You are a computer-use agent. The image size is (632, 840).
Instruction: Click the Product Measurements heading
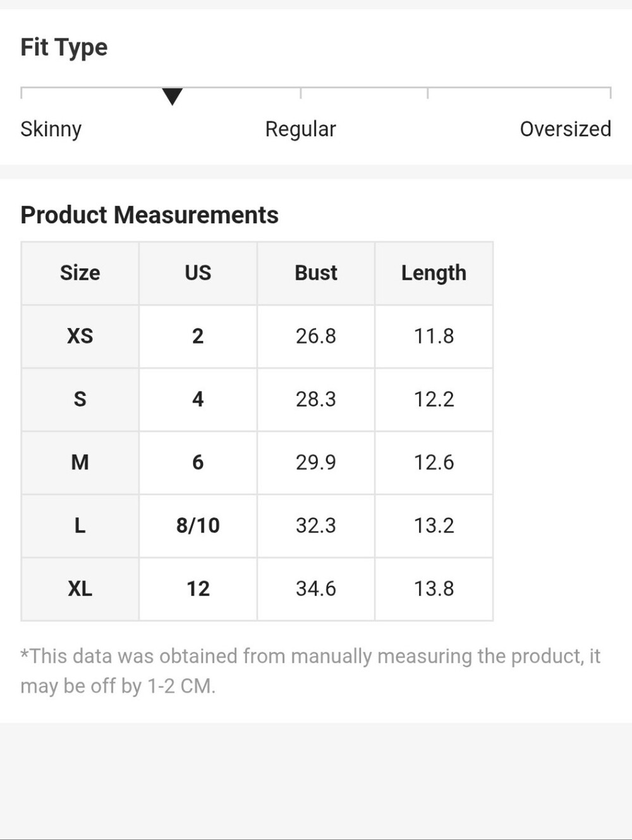[150, 215]
